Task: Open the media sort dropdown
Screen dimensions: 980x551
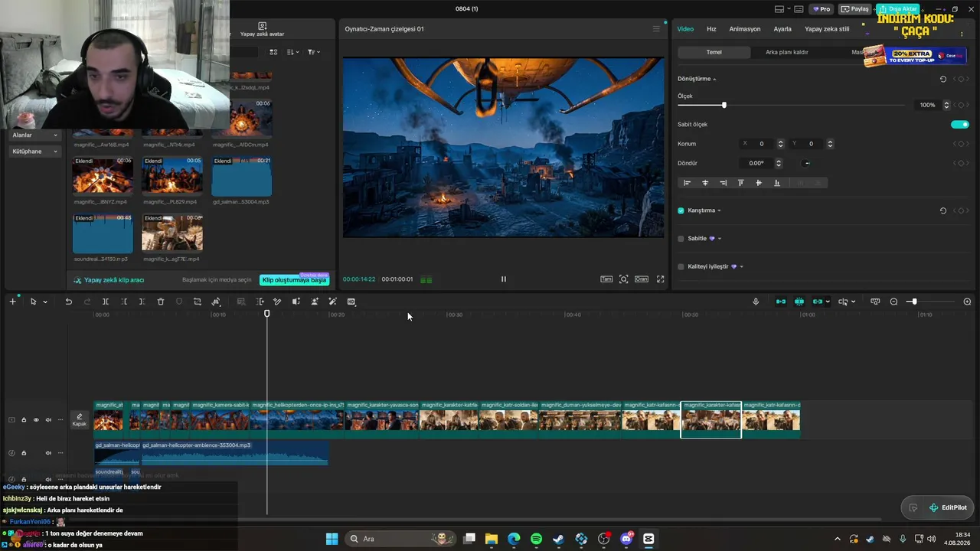Action: pos(293,52)
